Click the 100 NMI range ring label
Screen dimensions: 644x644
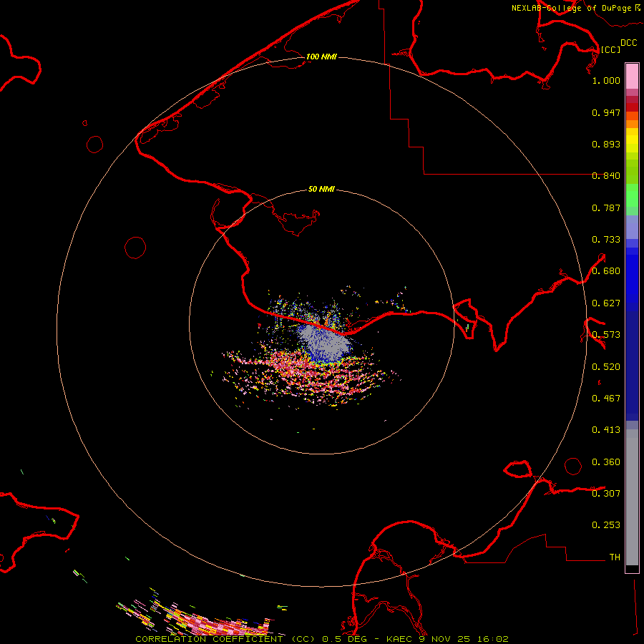coord(321,57)
